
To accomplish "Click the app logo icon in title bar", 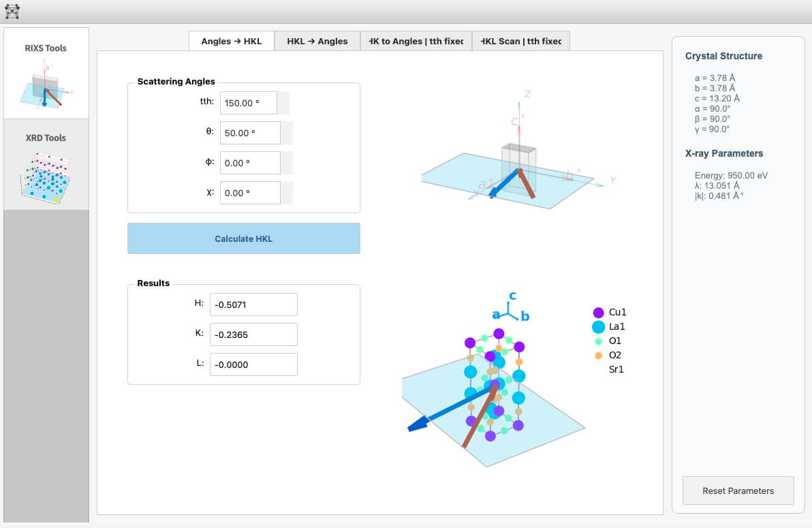I will pyautogui.click(x=12, y=11).
